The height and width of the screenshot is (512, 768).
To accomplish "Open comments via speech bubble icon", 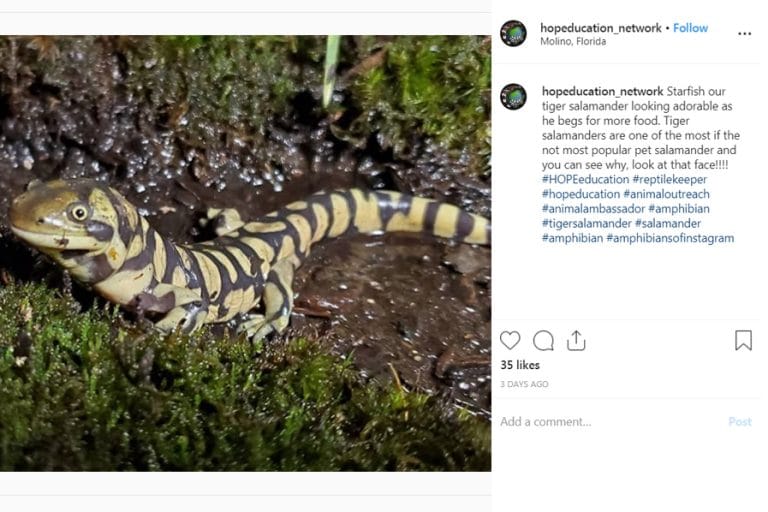I will tap(543, 340).
